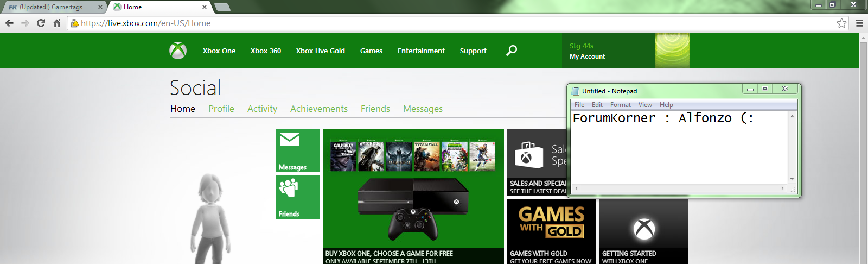Open Notepad Format menu
Viewport: 868px width, 264px height.
click(621, 105)
